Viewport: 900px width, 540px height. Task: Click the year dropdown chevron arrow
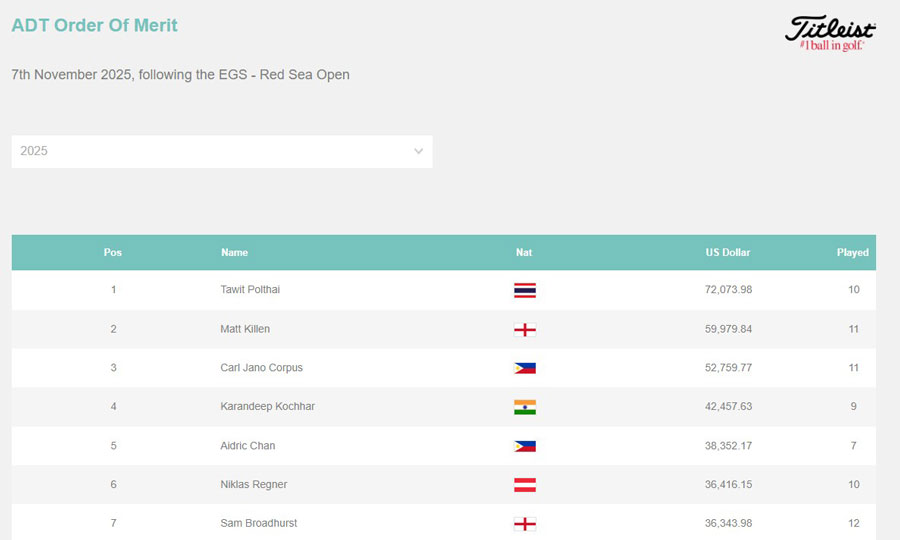point(418,151)
